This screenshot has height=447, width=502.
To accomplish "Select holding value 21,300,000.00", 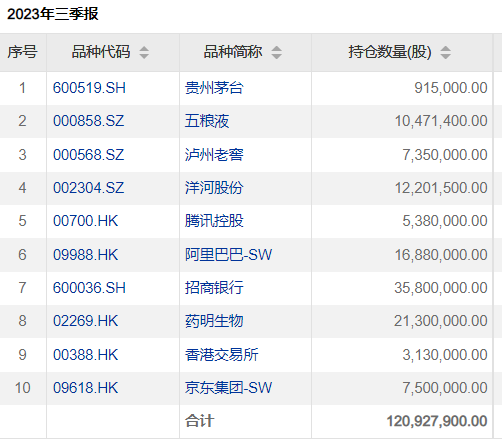I will click(x=441, y=321).
